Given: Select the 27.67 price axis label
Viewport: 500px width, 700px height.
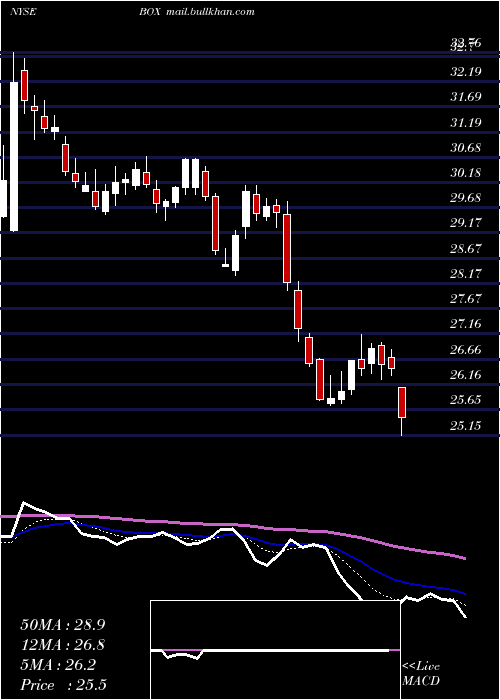Looking at the screenshot, I should coord(466,298).
